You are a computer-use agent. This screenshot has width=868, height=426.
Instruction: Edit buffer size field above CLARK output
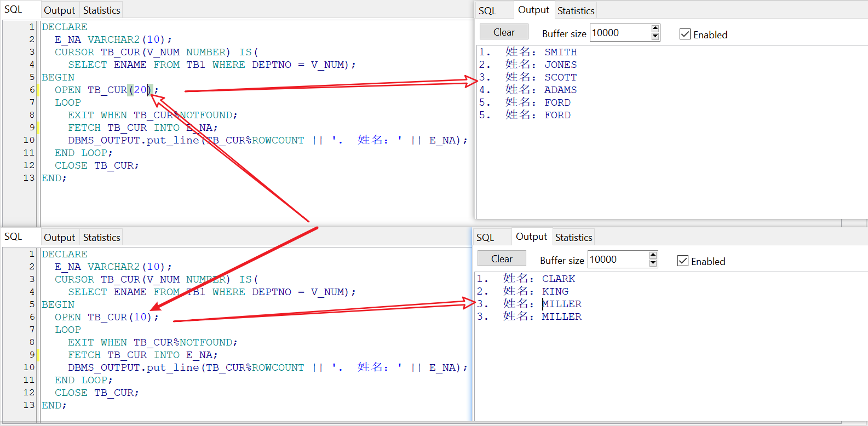coord(618,260)
